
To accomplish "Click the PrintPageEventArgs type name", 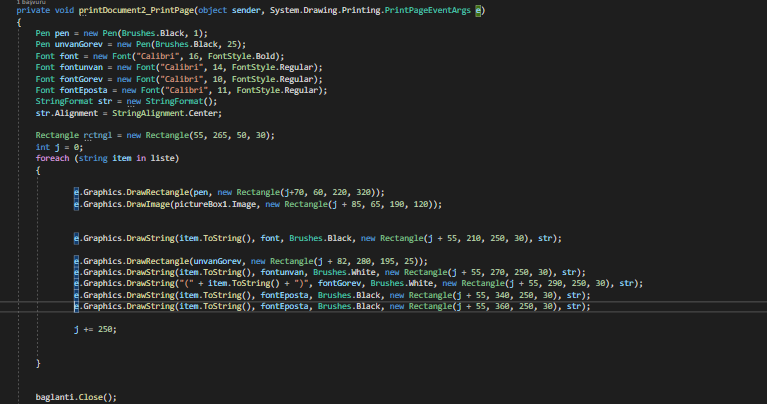I will pos(428,10).
